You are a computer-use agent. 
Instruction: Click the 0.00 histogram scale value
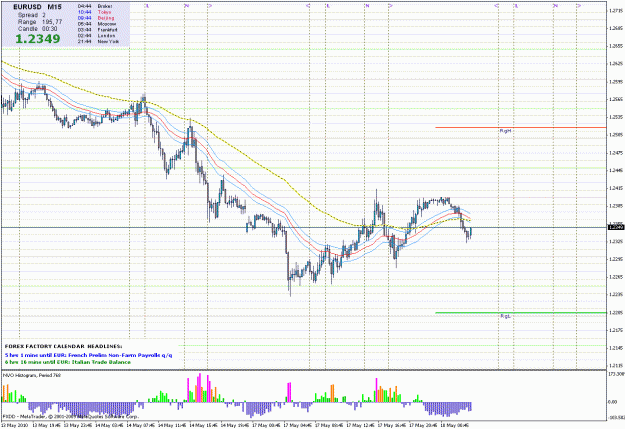coord(613,402)
